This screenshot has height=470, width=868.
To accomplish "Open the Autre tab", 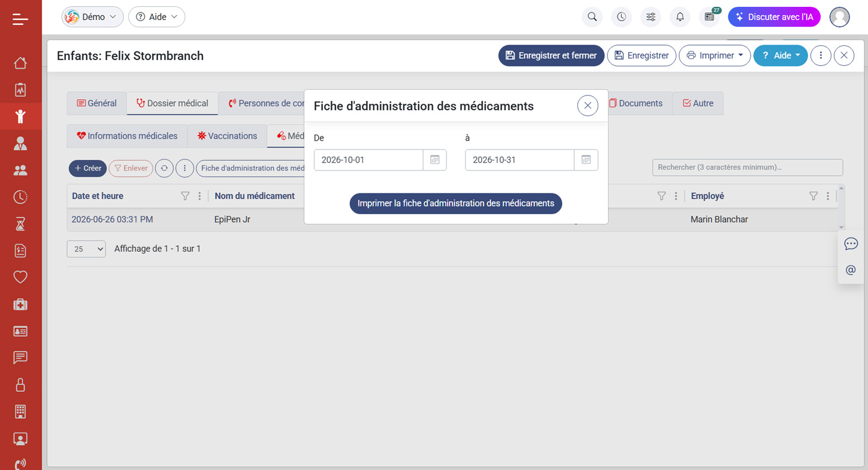I will (x=697, y=104).
